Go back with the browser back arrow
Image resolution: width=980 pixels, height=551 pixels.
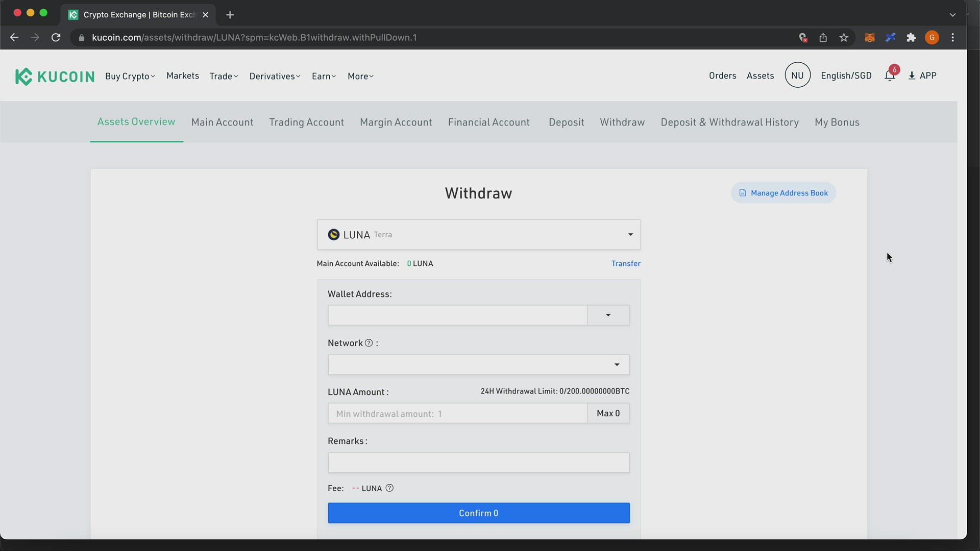tap(14, 37)
